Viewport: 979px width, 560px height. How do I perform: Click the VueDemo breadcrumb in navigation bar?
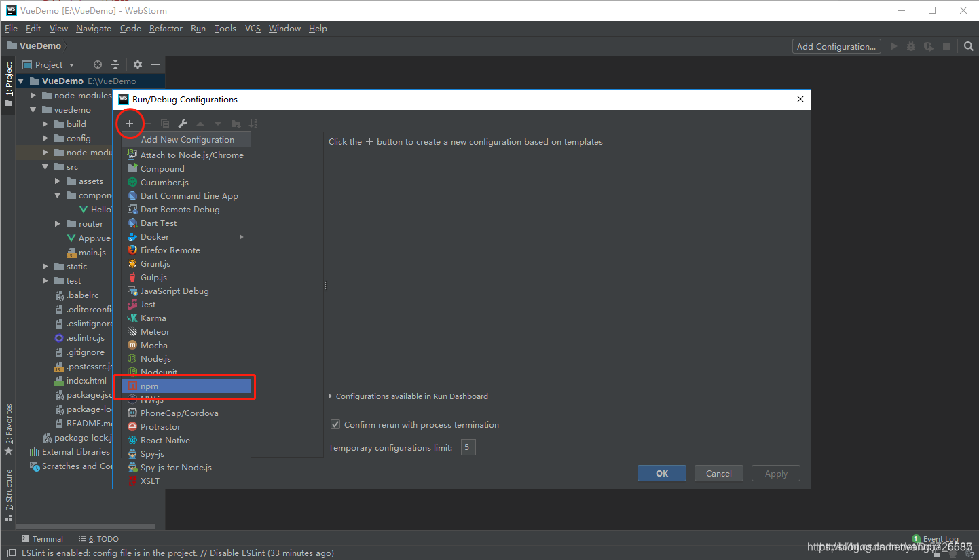34,46
